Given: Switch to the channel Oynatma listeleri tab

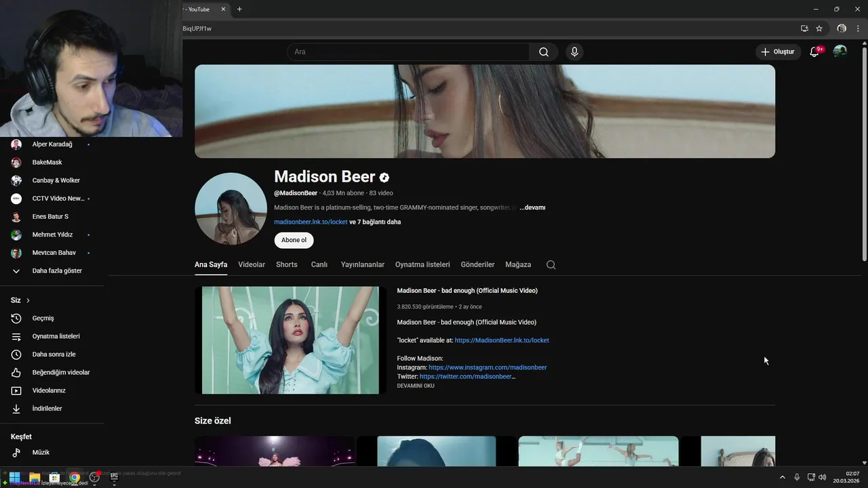Looking at the screenshot, I should tap(422, 265).
